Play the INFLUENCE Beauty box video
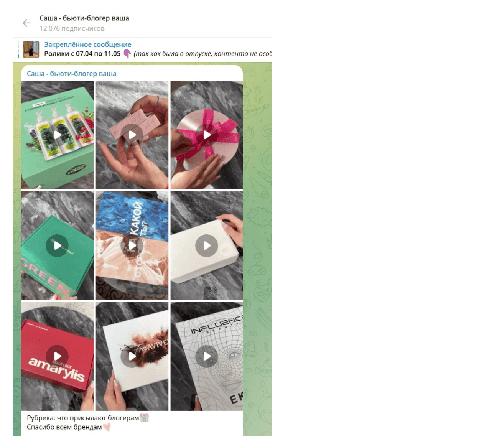 point(207,356)
